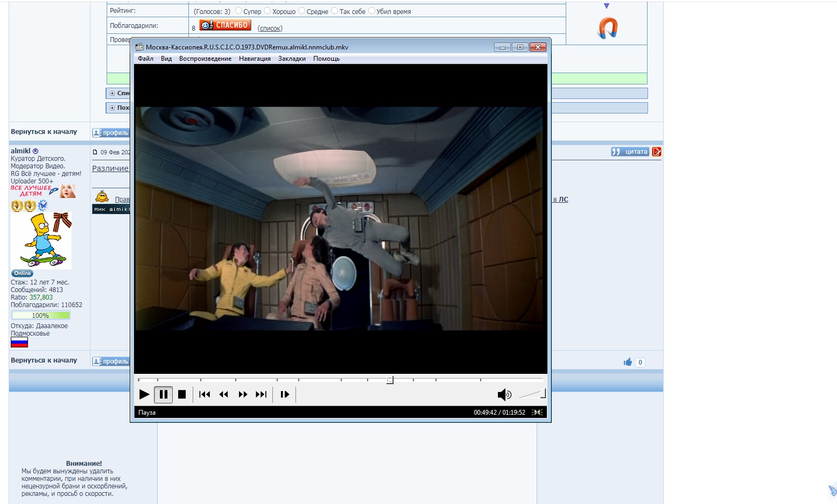Select the 'Убил время' rating option
Screen dimensions: 837x504
coord(372,11)
